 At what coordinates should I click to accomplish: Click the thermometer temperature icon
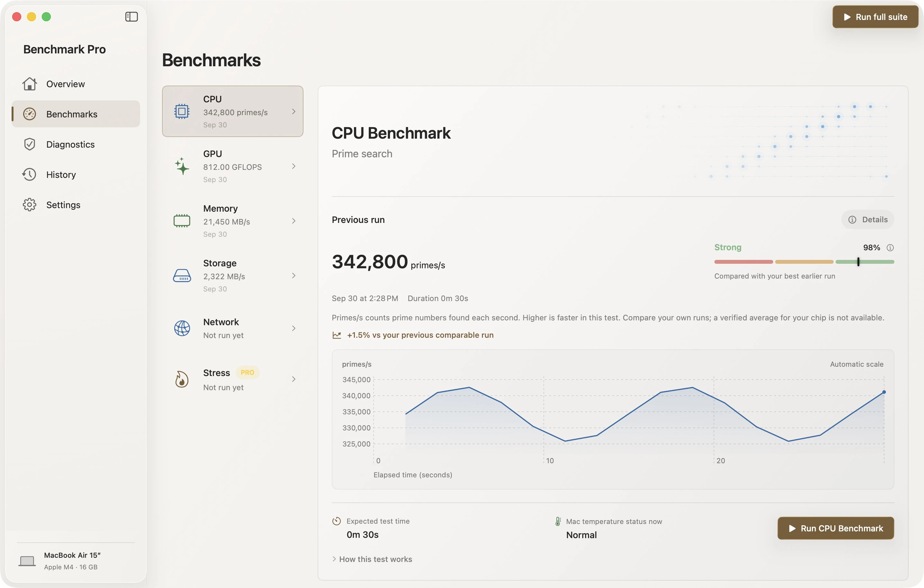point(558,521)
